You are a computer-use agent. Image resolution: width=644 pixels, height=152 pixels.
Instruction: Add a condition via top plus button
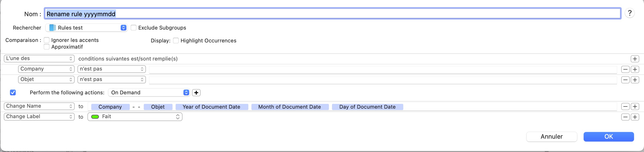click(x=635, y=59)
